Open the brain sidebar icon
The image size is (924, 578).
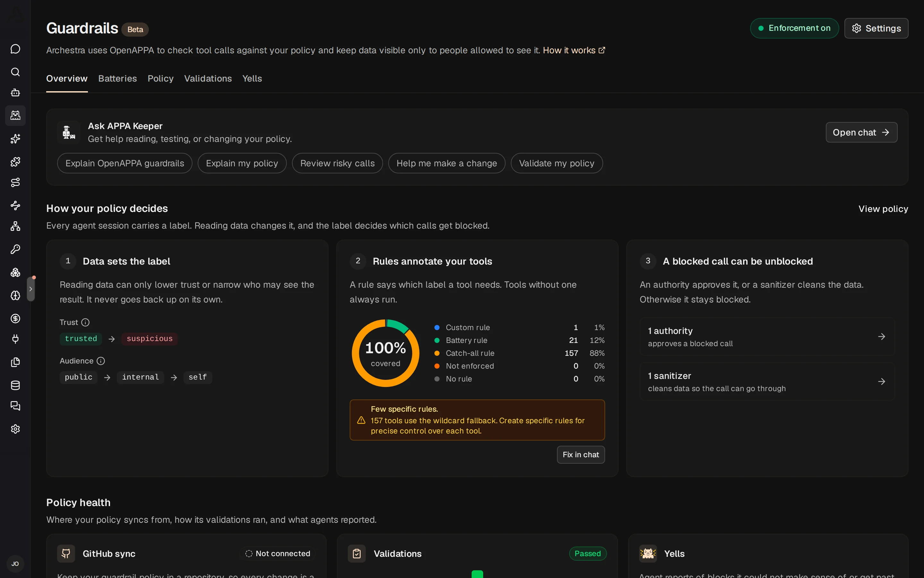point(15,295)
